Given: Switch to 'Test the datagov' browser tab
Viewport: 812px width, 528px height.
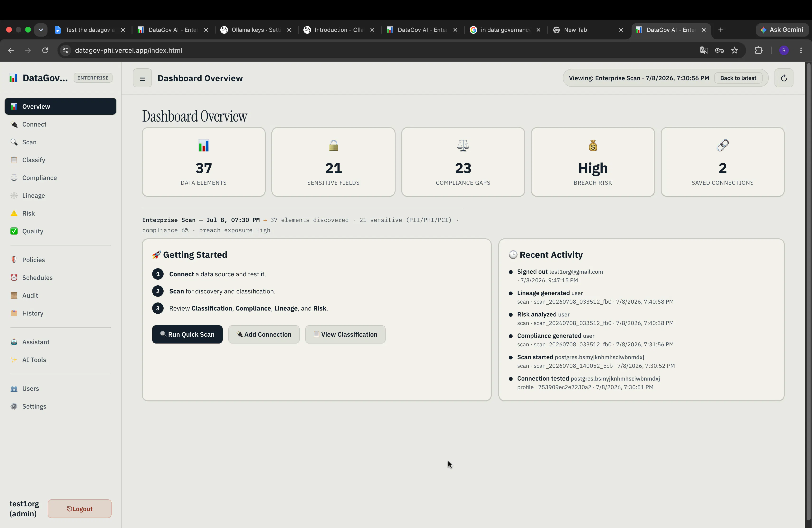Looking at the screenshot, I should [x=90, y=30].
